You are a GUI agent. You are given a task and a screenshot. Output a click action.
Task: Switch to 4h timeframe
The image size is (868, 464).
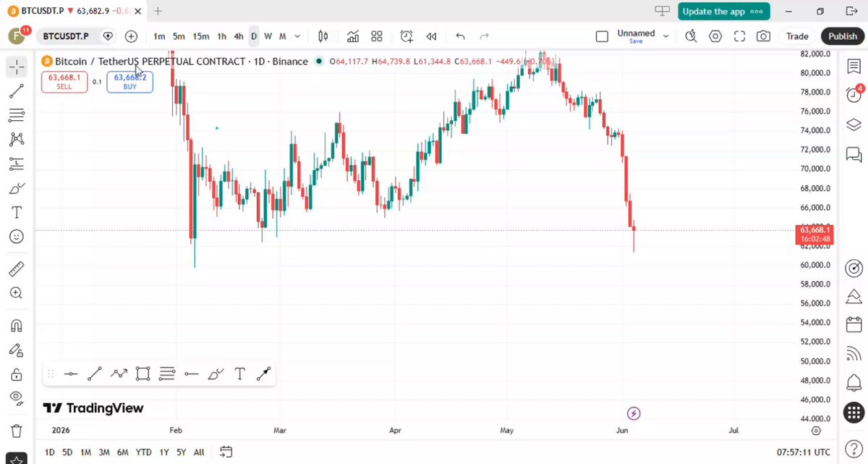(x=239, y=36)
